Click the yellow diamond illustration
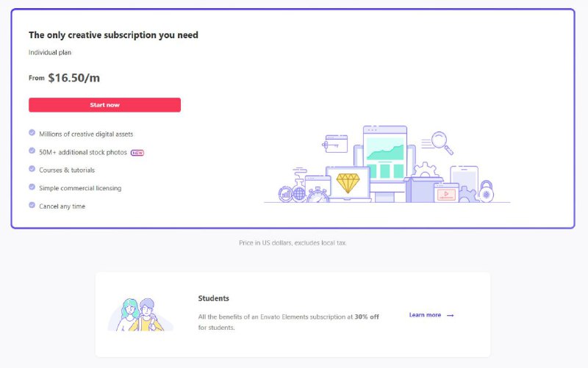Screen dimensions: 588x368 pyautogui.click(x=348, y=183)
